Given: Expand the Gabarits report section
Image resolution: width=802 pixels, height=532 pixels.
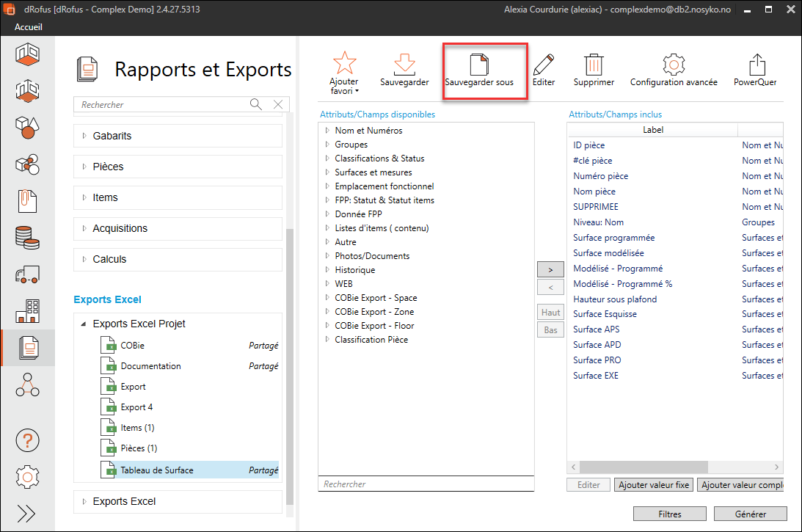Looking at the screenshot, I should pos(83,136).
